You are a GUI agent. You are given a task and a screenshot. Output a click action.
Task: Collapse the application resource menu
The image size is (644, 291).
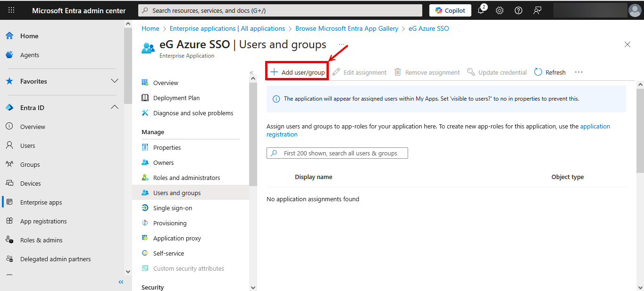[x=251, y=73]
